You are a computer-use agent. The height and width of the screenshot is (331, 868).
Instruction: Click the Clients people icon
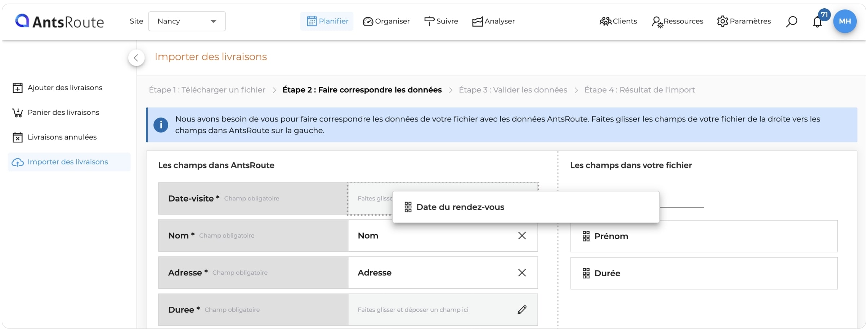(605, 22)
